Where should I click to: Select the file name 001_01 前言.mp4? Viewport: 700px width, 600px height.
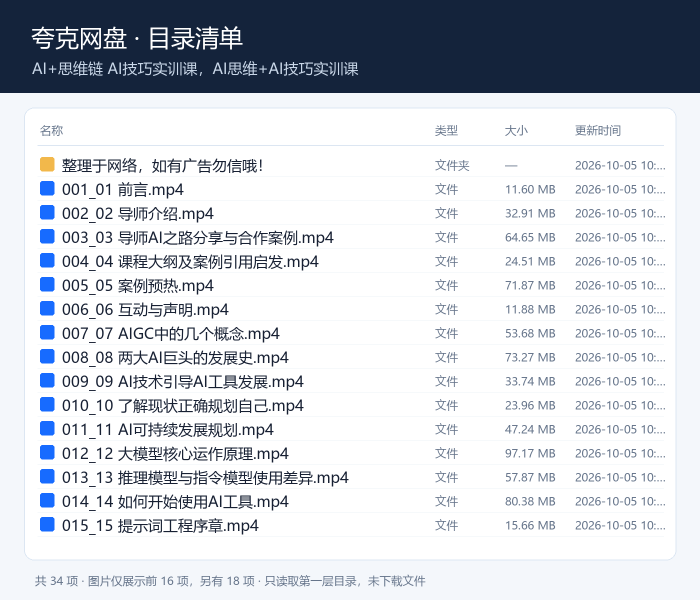123,189
